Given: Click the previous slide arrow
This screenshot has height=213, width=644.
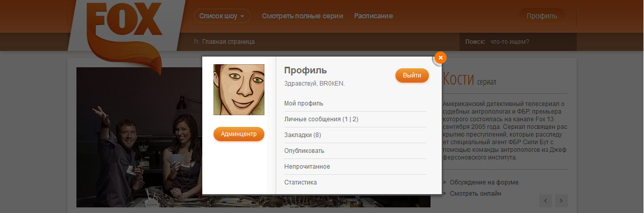Looking at the screenshot, I should [545, 201].
